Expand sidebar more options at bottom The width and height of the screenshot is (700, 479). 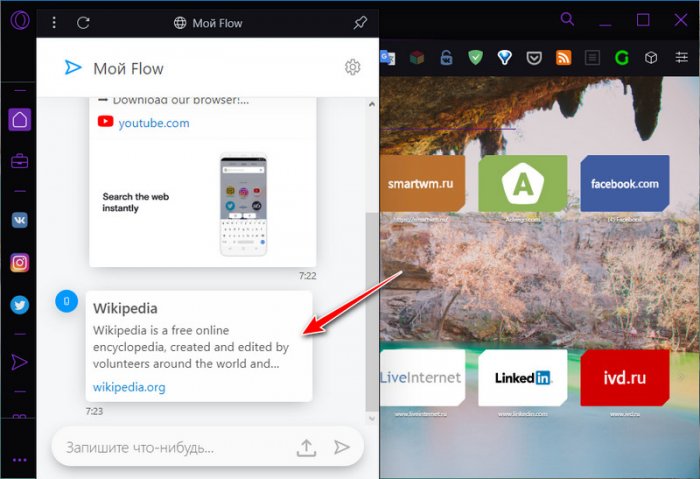[x=19, y=459]
